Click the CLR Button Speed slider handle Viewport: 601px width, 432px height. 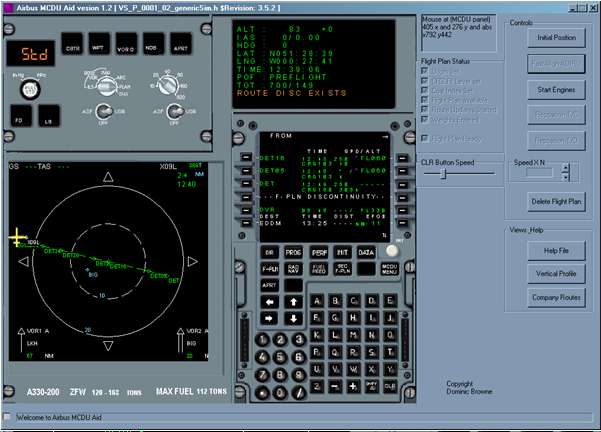[x=443, y=174]
